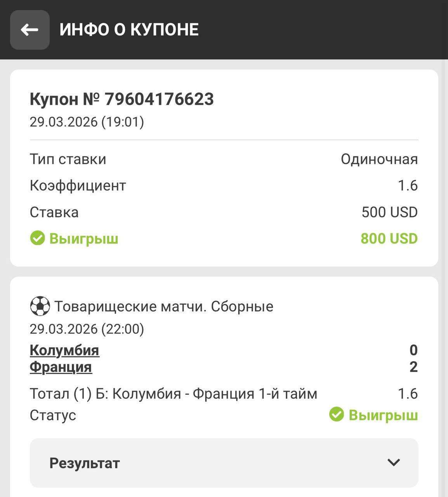Click the Коэффициент label
The height and width of the screenshot is (497, 448).
click(x=78, y=186)
